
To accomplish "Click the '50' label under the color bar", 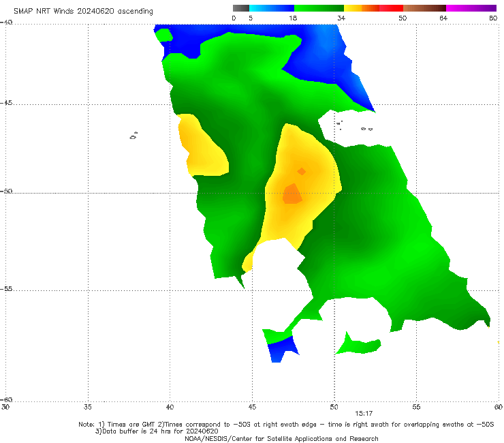I will tap(403, 18).
